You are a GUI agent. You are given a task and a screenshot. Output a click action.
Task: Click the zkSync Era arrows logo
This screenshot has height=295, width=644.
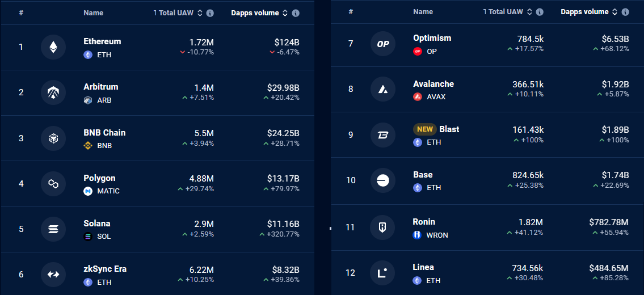(53, 275)
